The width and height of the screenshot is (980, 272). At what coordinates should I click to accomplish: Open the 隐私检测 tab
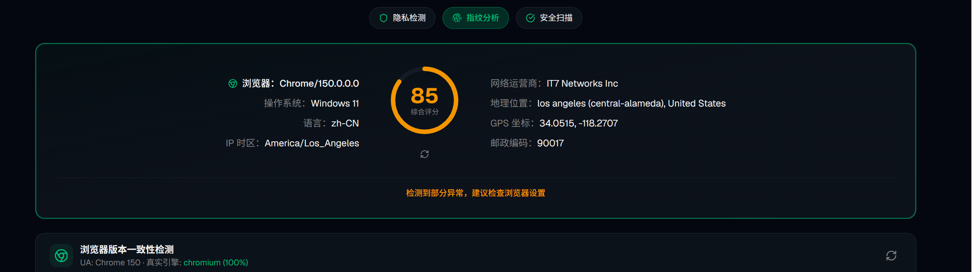(402, 18)
